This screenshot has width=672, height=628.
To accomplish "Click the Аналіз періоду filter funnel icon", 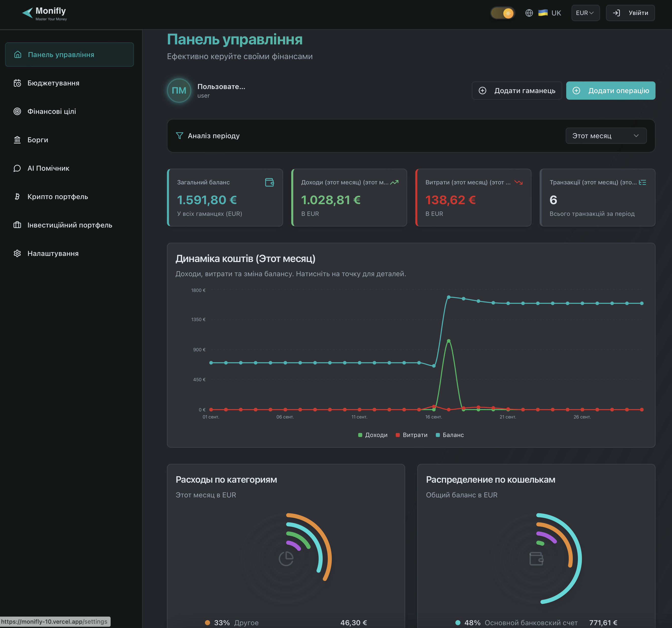I will 180,135.
